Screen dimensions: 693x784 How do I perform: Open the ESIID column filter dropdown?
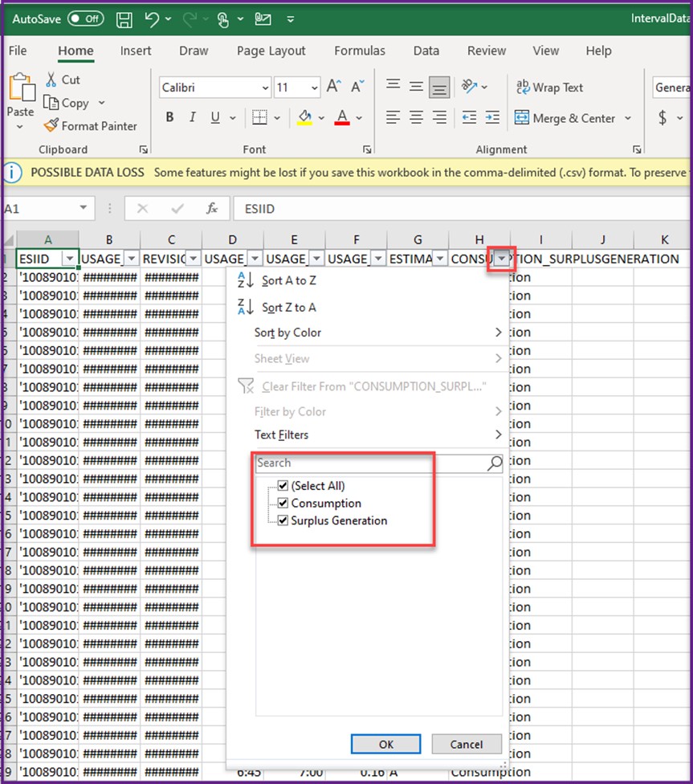coord(69,259)
